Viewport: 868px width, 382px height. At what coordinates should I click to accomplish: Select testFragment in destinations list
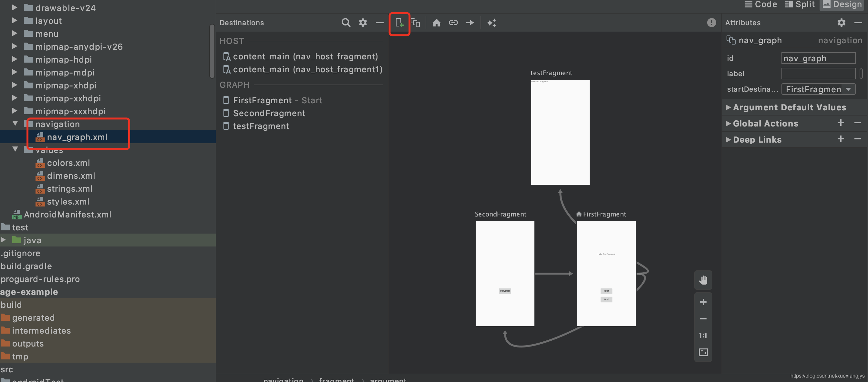click(x=261, y=126)
